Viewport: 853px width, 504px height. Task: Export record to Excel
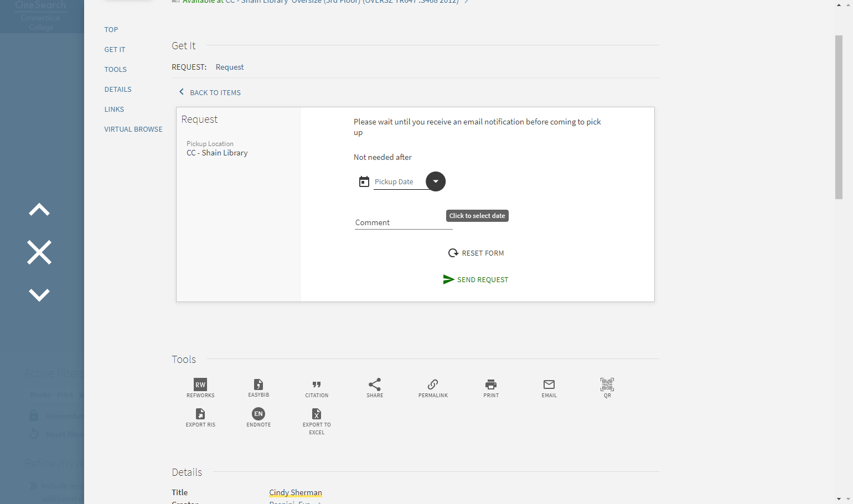(x=317, y=422)
